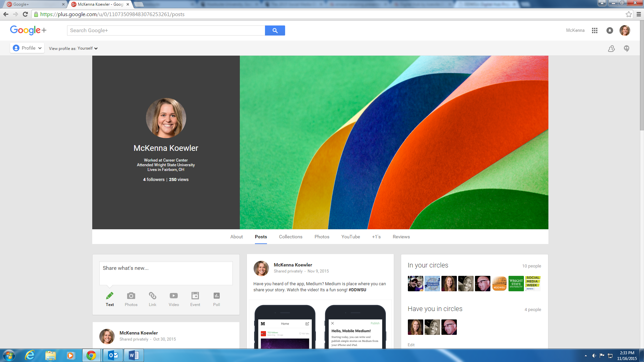Switch to the About tab

tap(236, 237)
